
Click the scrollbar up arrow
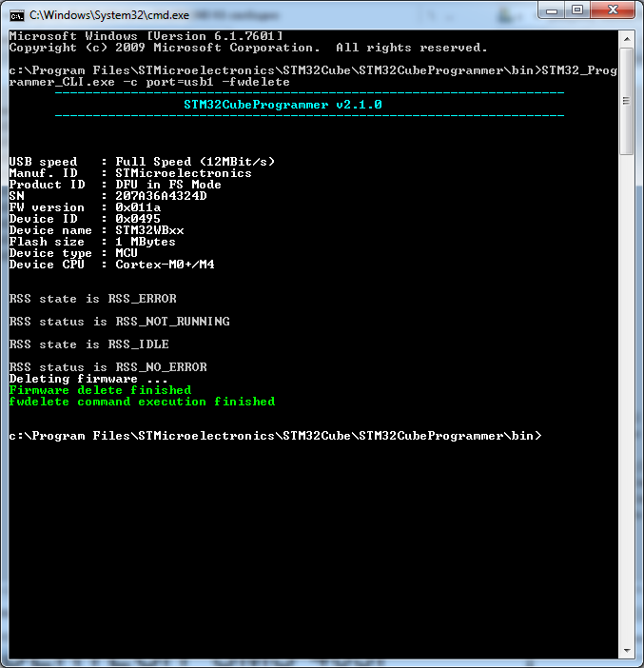click(x=627, y=39)
